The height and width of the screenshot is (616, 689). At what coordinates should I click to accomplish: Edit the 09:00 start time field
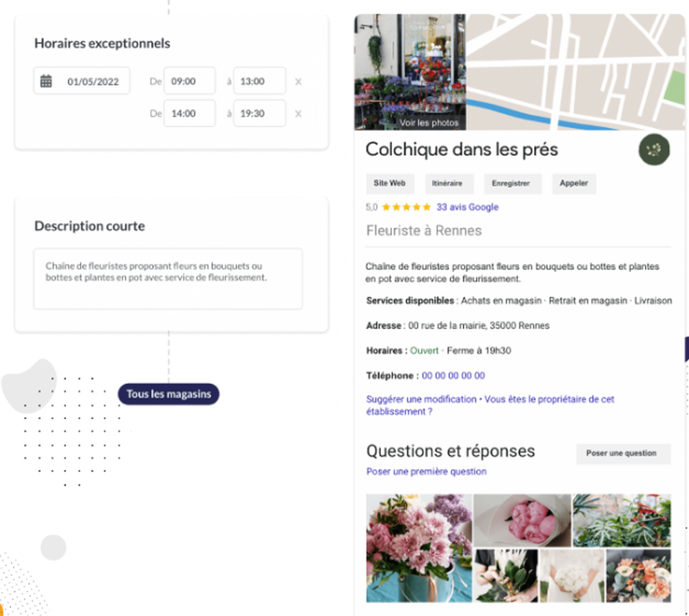(189, 81)
